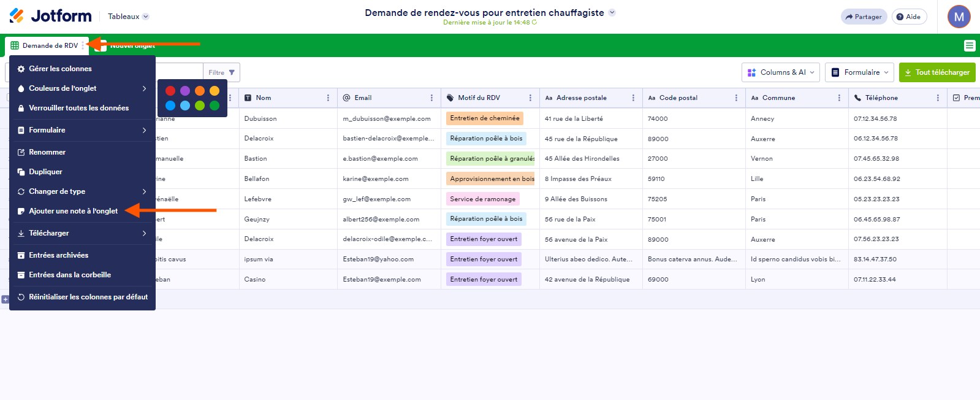Open the Code postal column options menu
The width and height of the screenshot is (980, 400).
click(736, 98)
